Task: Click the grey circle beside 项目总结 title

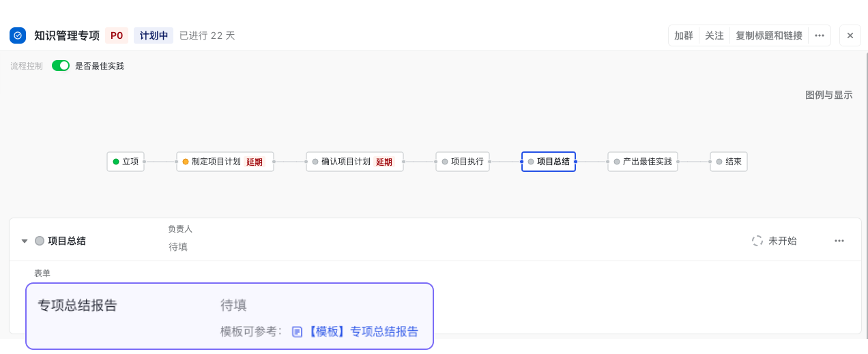Action: [40, 241]
